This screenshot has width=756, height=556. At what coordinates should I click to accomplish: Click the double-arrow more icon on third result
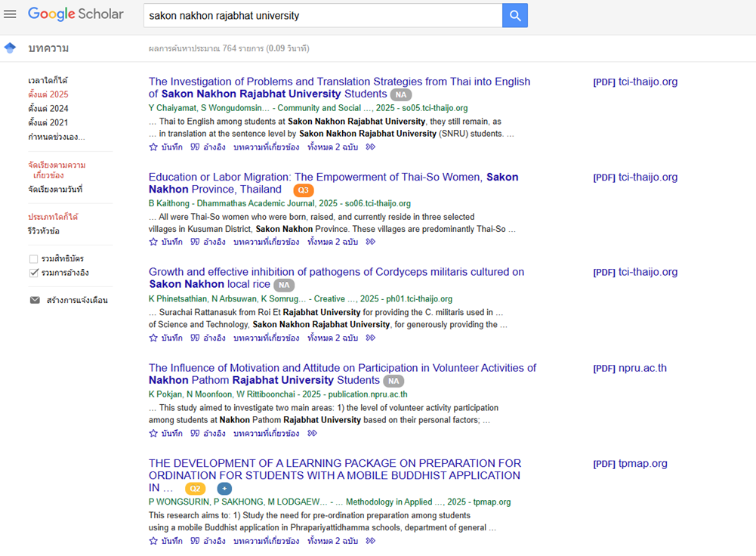point(370,338)
